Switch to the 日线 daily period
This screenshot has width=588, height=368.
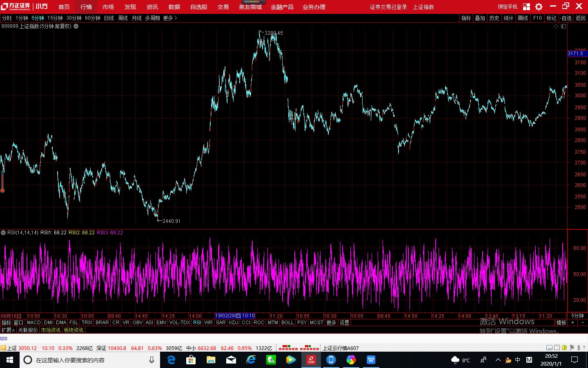[109, 18]
